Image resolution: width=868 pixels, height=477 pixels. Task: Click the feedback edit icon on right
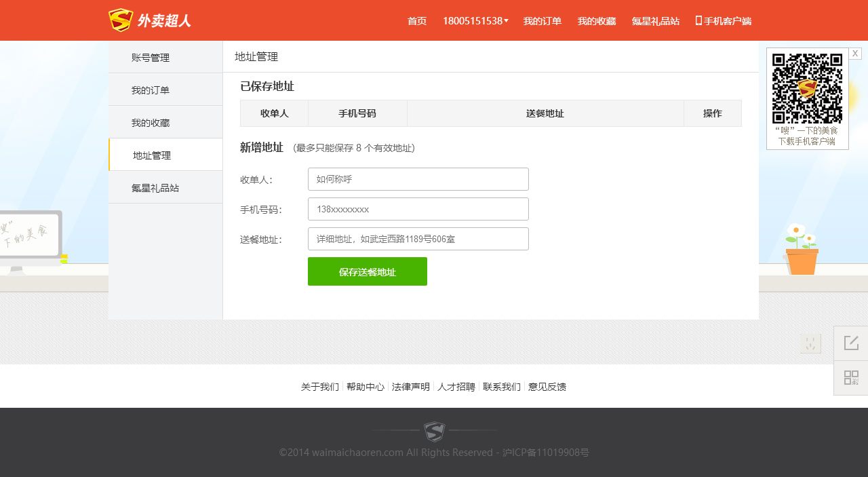pyautogui.click(x=850, y=343)
